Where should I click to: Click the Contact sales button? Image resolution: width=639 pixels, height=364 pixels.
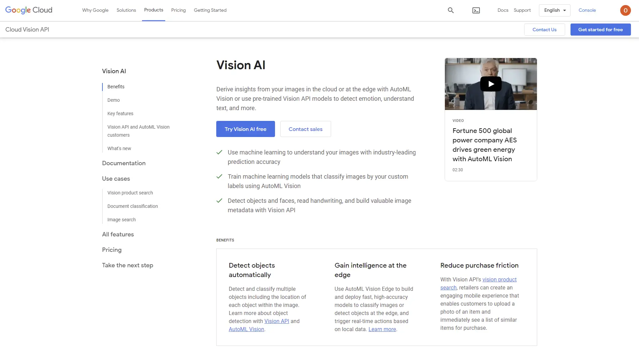[306, 129]
